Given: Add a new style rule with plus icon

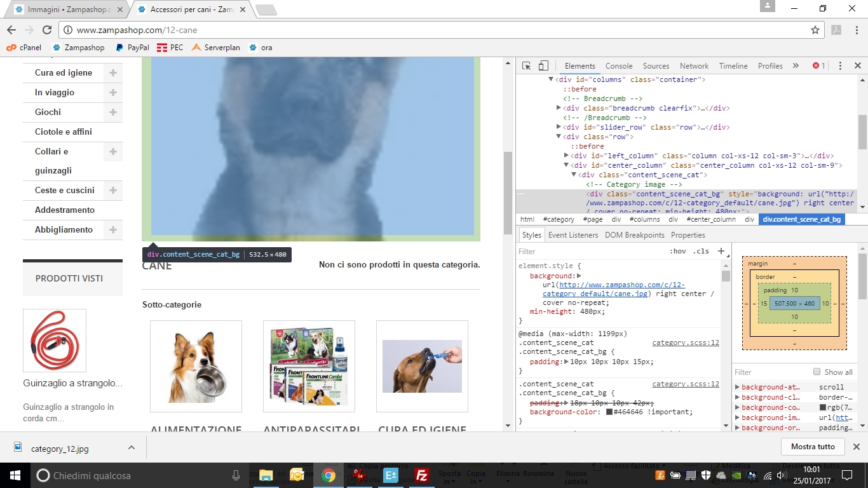Looking at the screenshot, I should (x=721, y=251).
